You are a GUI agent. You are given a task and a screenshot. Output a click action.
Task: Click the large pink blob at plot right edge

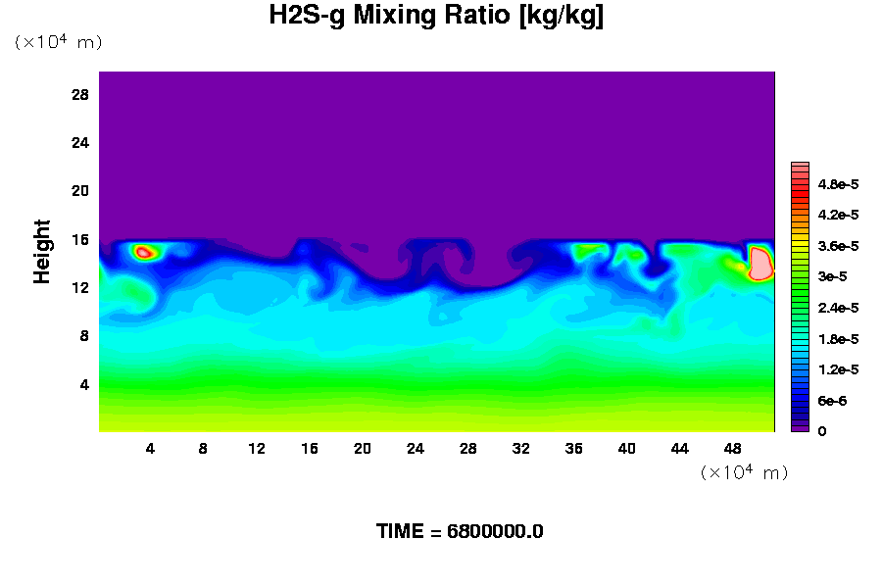click(760, 264)
